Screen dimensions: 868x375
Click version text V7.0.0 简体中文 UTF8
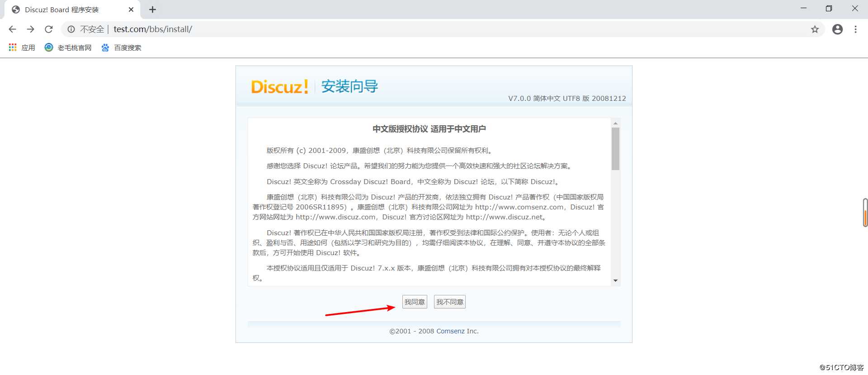point(567,99)
